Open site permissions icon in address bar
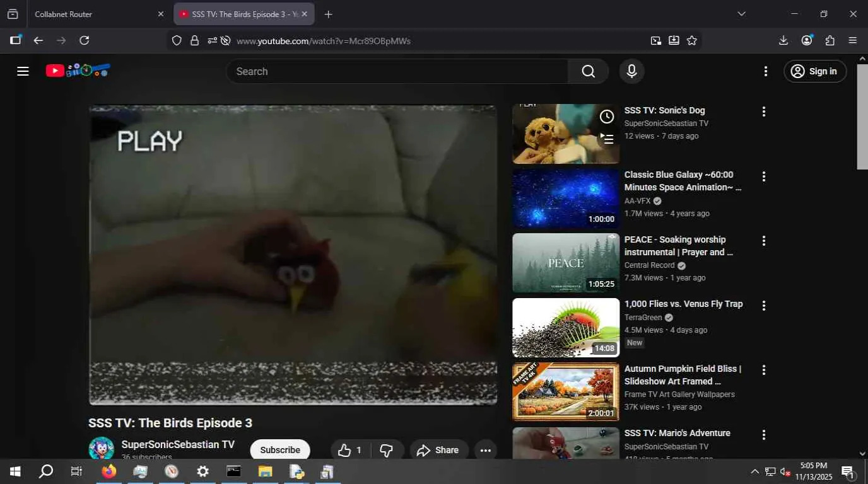 click(212, 40)
